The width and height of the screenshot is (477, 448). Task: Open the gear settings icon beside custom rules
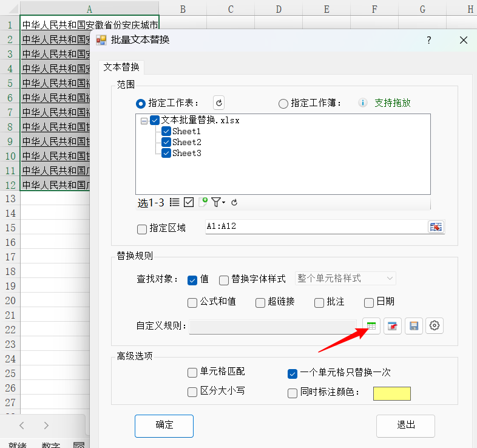click(x=435, y=326)
